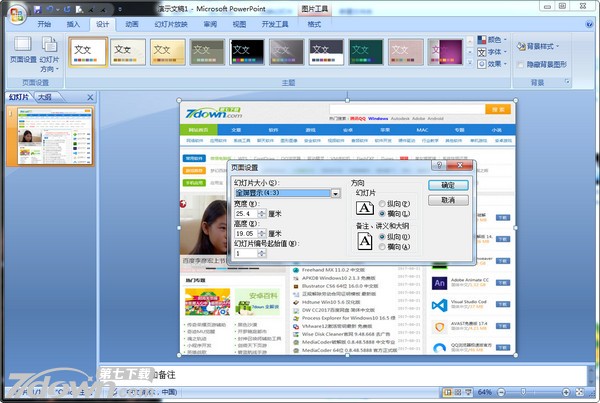This screenshot has height=403, width=600.
Task: Apply the golden-orange theme thumbnail
Action: click(x=168, y=52)
